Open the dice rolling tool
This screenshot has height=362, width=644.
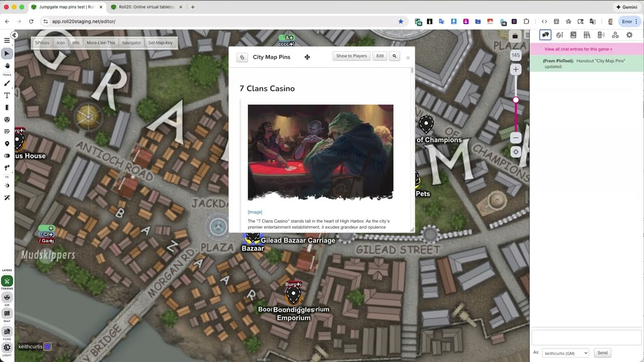click(x=7, y=120)
